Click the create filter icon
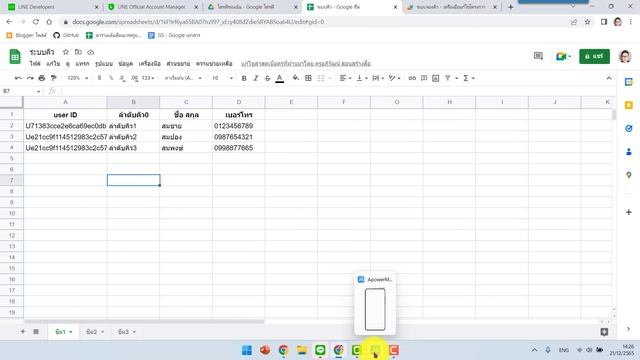 (448, 78)
